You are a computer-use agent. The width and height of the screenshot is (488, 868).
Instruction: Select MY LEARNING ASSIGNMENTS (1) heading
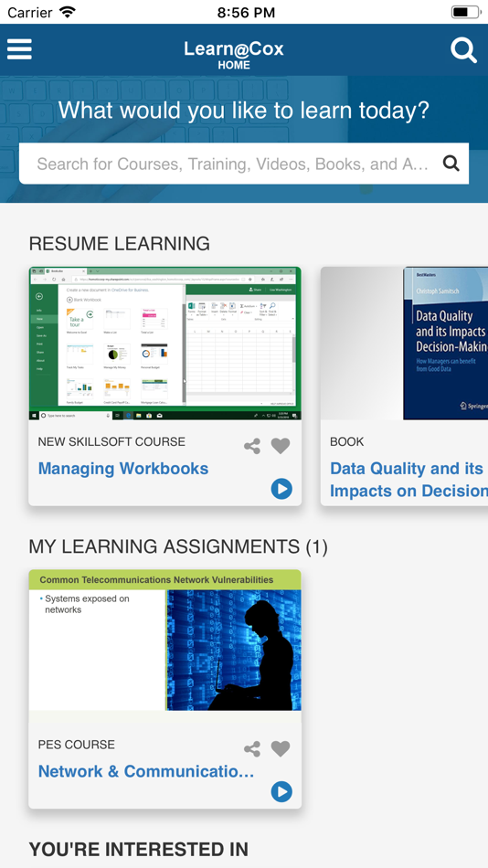[178, 547]
